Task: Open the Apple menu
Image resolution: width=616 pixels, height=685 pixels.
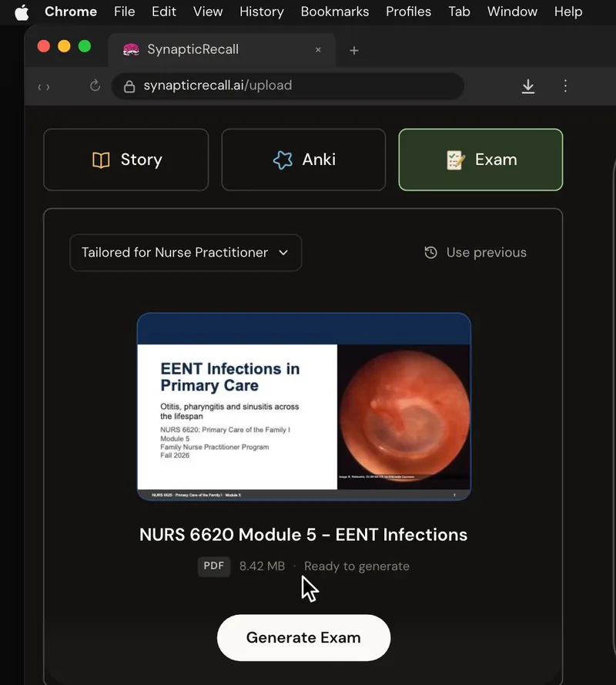Action: [x=22, y=12]
